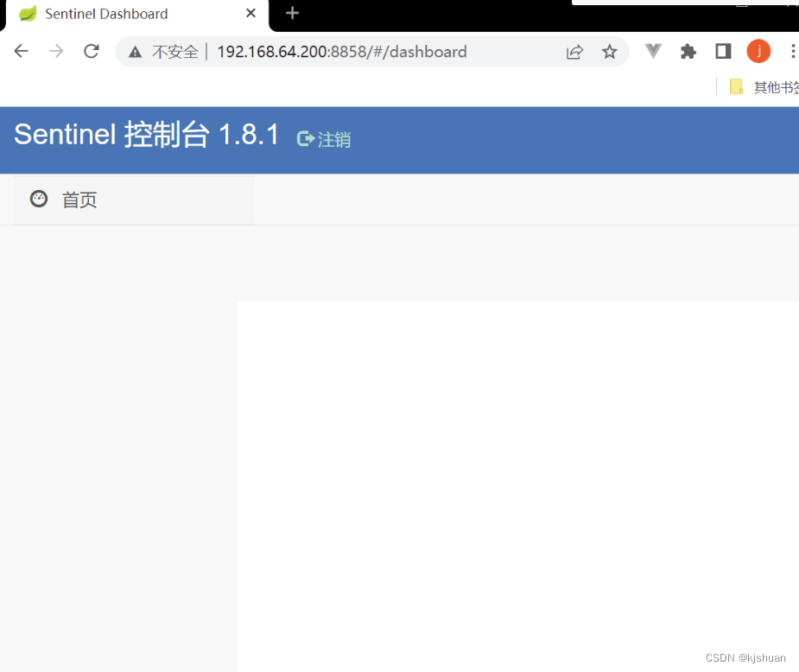
Task: Select the Sentinel Dashboard browser tab
Action: tap(136, 16)
